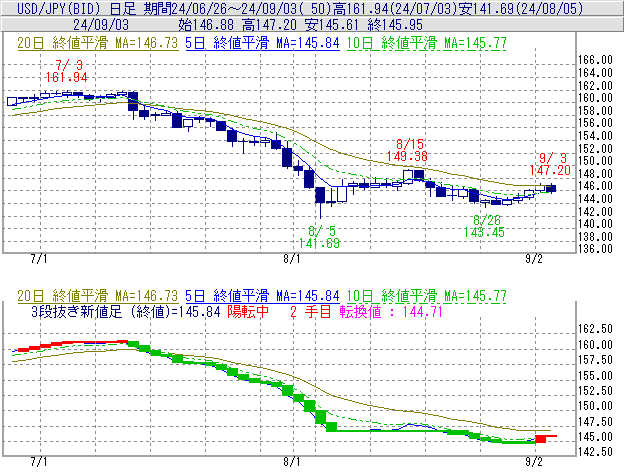Select the 24/09/03 date in the header row
The height and width of the screenshot is (475, 624).
(101, 25)
